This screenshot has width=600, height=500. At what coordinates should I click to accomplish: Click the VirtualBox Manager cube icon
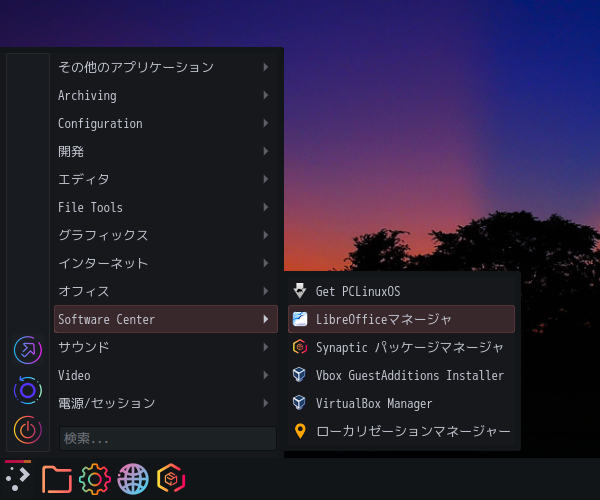pyautogui.click(x=299, y=403)
